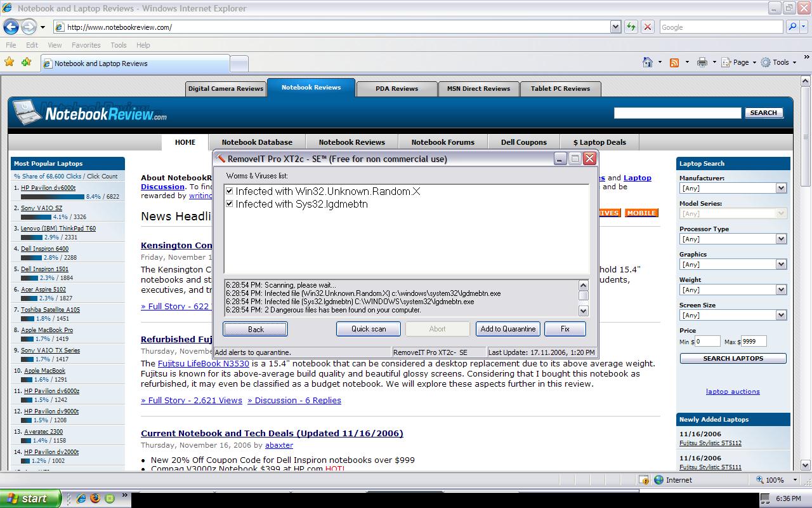Screen dimensions: 812x508
Task: Open the address bar history dropdown
Action: (x=615, y=27)
